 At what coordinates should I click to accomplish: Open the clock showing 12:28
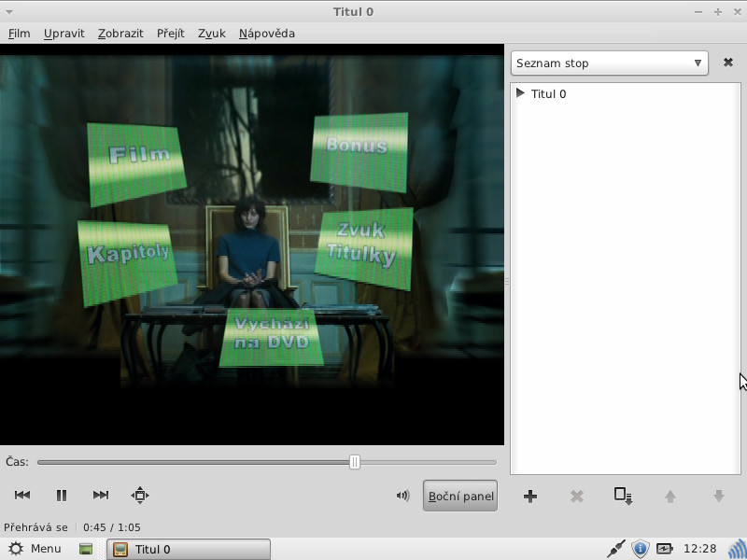[x=699, y=549]
